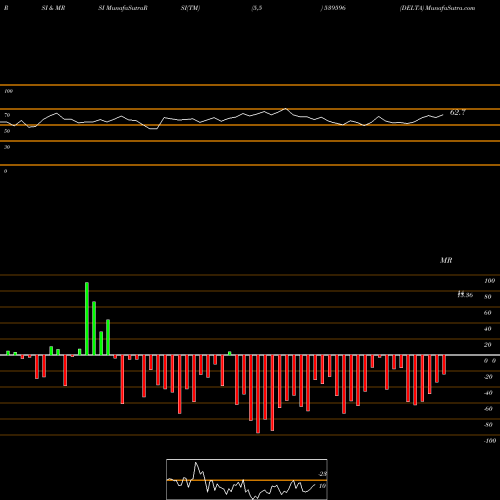500x500 pixels.
Task: Click the 13.36 value beside the histogram
Action: pyautogui.click(x=465, y=295)
